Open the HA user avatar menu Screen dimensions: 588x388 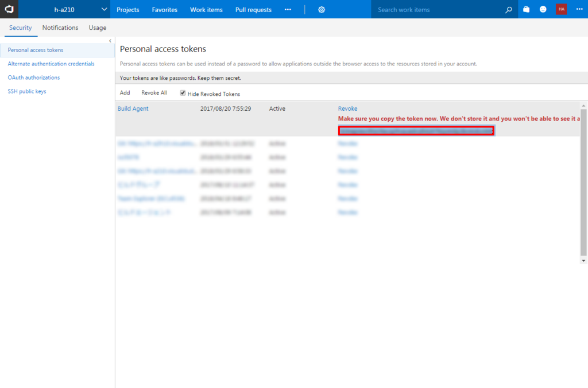coord(561,9)
